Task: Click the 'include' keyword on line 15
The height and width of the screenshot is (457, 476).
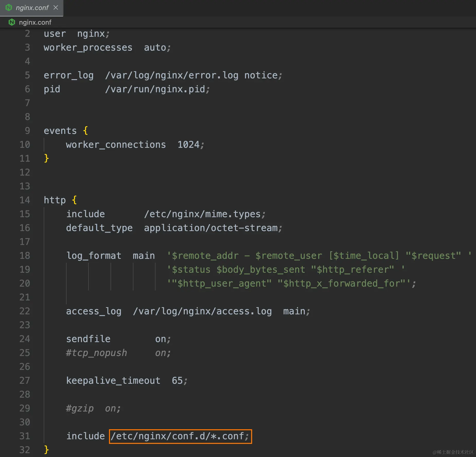Action: click(x=86, y=214)
